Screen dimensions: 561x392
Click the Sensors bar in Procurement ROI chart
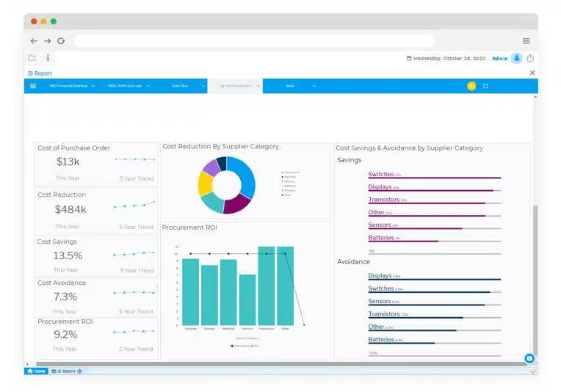[x=247, y=300]
